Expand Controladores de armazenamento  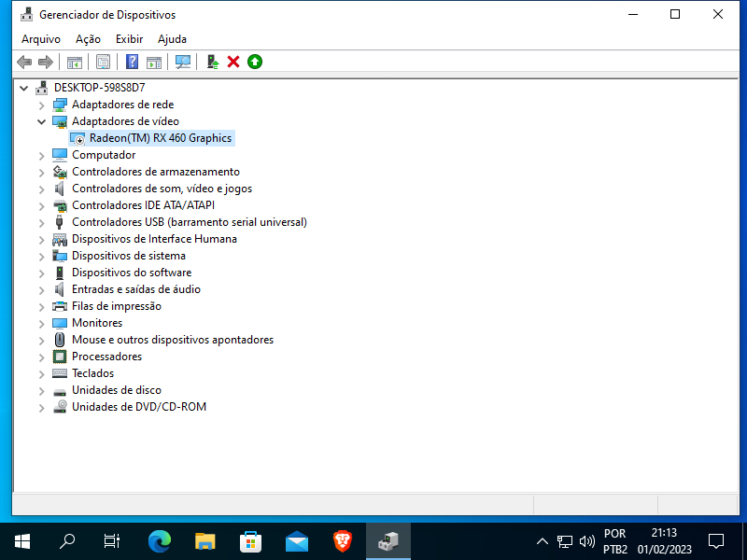tap(41, 173)
